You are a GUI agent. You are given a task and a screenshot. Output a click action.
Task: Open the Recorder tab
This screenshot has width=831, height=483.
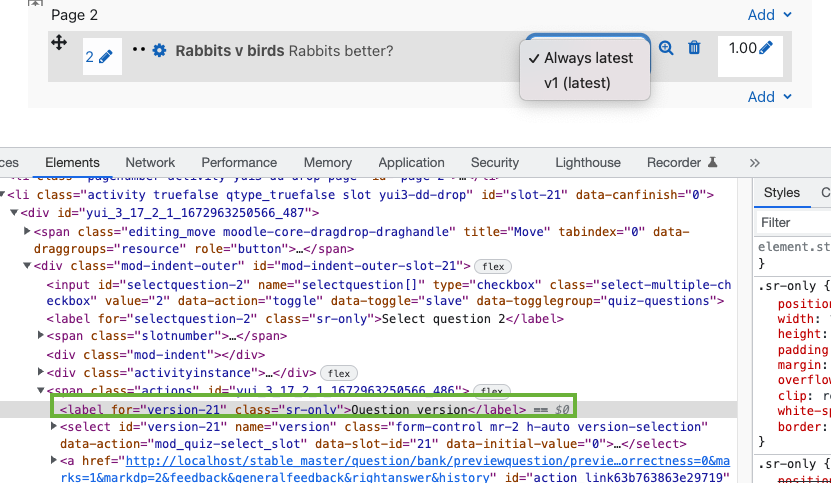click(674, 162)
